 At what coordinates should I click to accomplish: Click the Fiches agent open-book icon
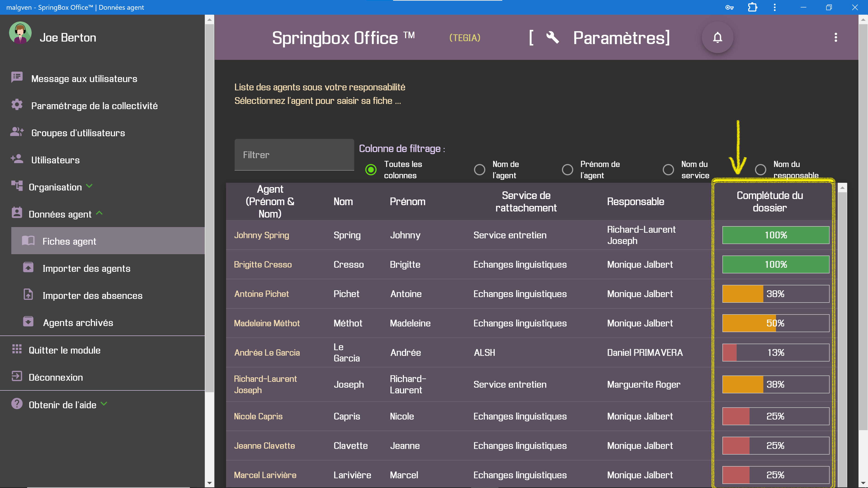click(x=28, y=240)
